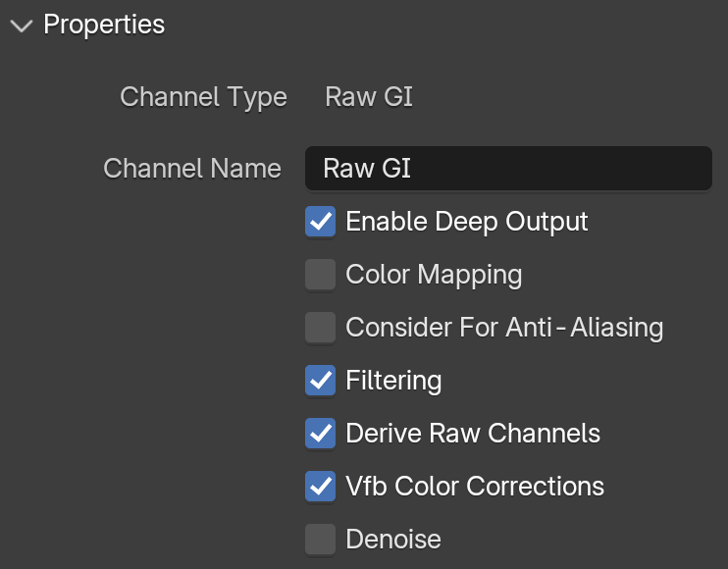Image resolution: width=728 pixels, height=569 pixels.
Task: Click the Channel Name label text
Action: pyautogui.click(x=192, y=168)
